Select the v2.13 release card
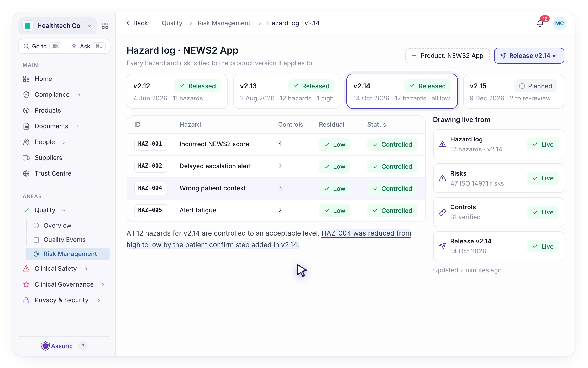588x368 pixels. click(x=287, y=91)
